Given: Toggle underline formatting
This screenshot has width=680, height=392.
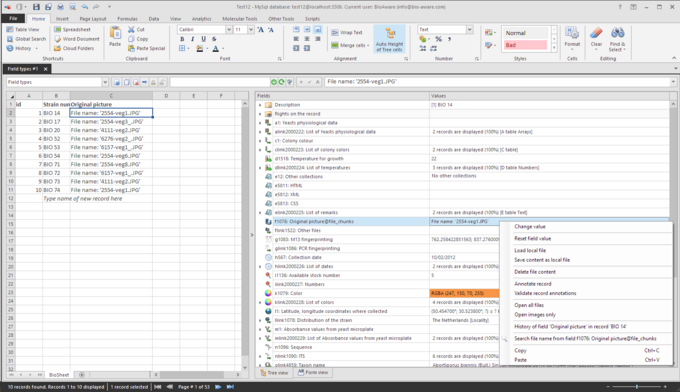Looking at the screenshot, I should (203, 39).
